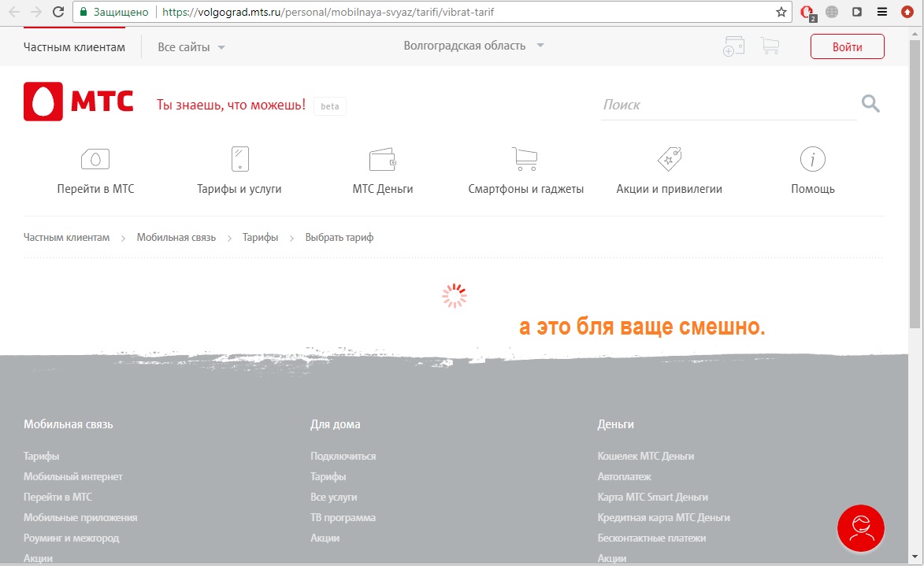Open footer Кредитная карта МТС Деньги link

point(663,518)
